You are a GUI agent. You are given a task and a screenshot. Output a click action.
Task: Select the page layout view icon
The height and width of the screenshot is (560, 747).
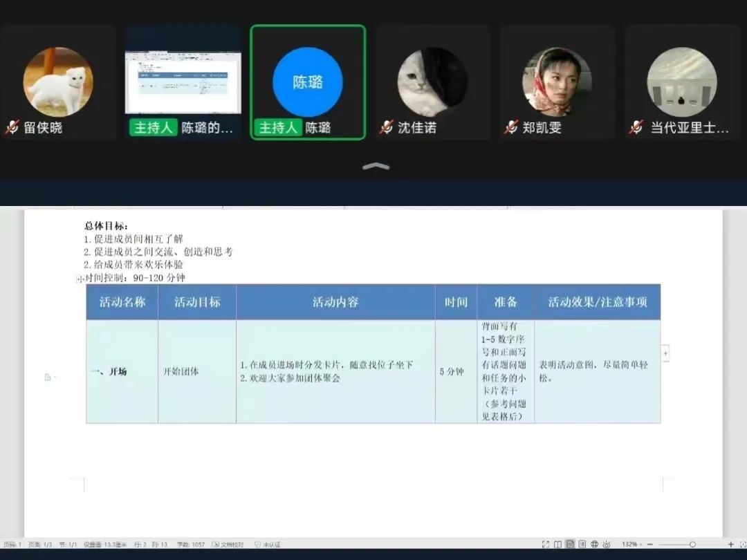[570, 545]
